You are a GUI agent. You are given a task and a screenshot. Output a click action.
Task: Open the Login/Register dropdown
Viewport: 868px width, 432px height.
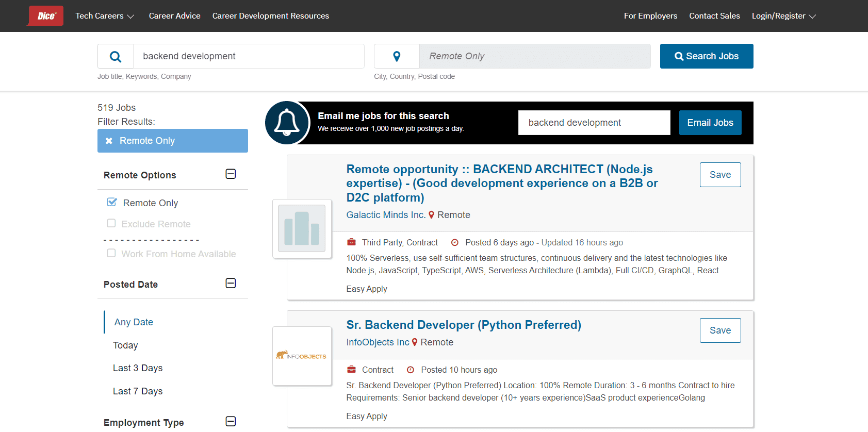tap(784, 16)
